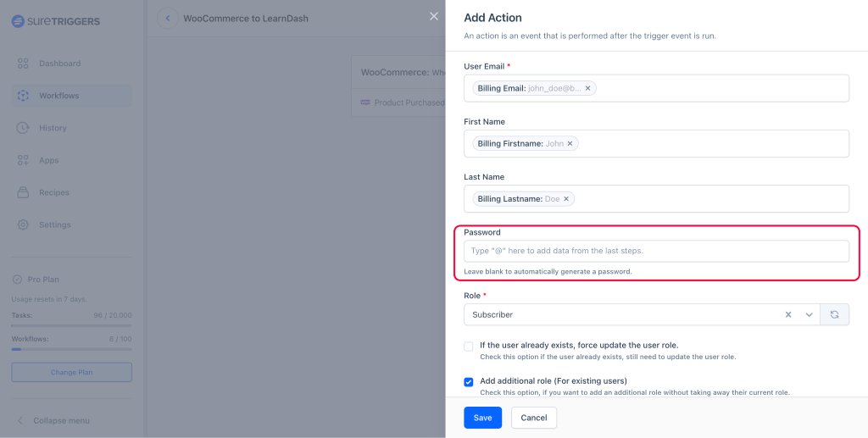Open the Settings gear icon
This screenshot has width=868, height=438.
click(23, 225)
